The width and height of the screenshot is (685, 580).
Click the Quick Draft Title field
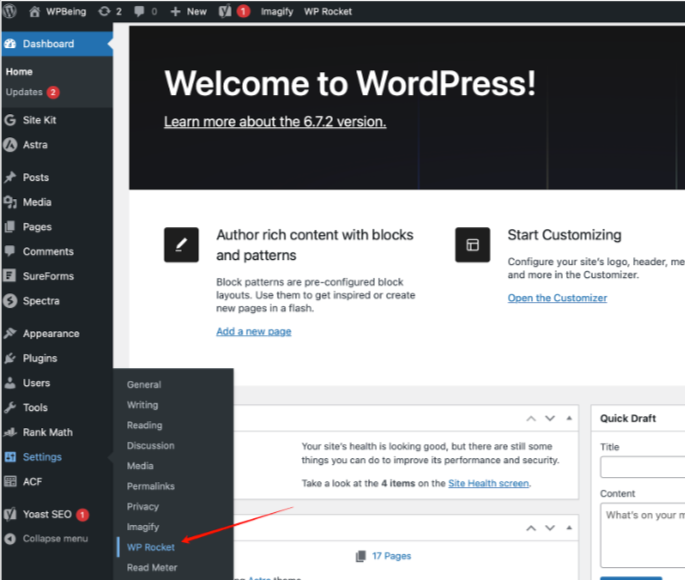(642, 467)
